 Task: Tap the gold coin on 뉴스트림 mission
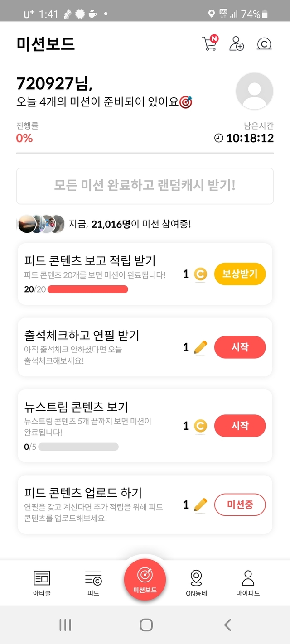coord(200,426)
